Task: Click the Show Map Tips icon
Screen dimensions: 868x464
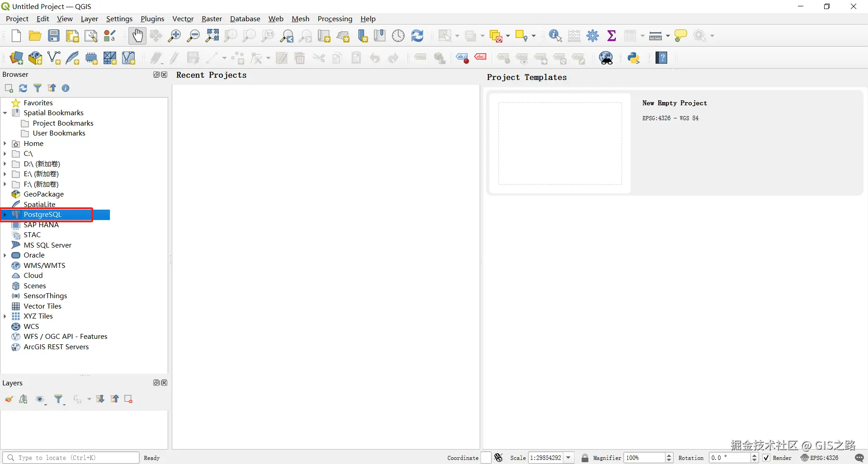Action: click(680, 36)
